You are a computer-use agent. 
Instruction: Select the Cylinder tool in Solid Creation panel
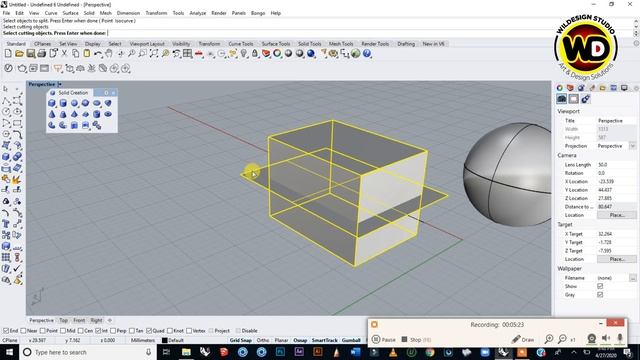pyautogui.click(x=63, y=103)
